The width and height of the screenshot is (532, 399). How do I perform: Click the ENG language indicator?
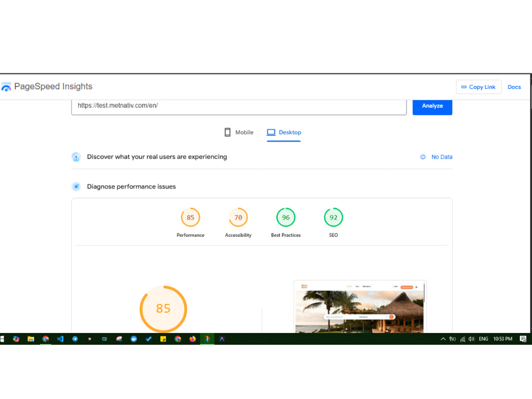(484, 339)
